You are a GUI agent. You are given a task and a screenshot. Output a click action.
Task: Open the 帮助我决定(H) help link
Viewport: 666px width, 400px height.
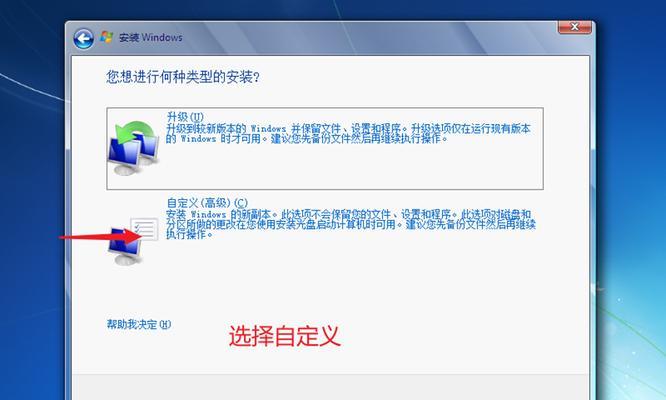point(139,324)
